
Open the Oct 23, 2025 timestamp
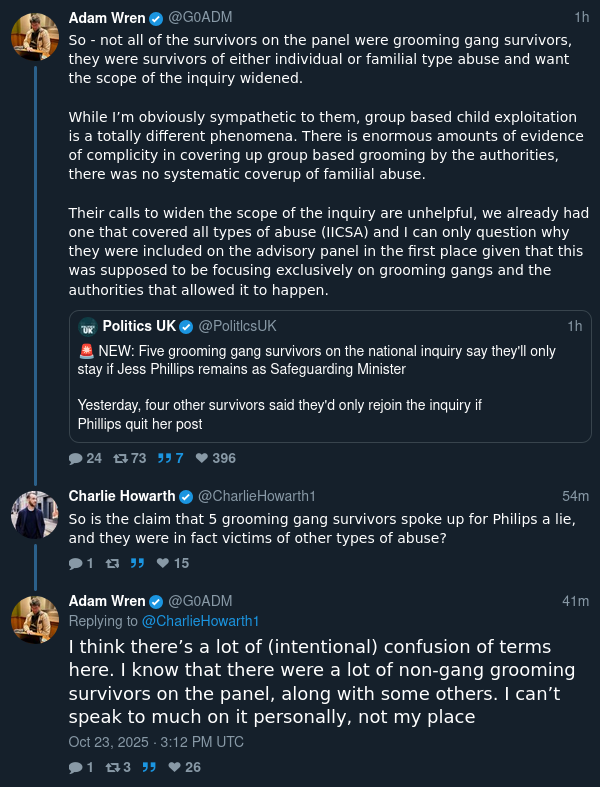pyautogui.click(x=156, y=742)
